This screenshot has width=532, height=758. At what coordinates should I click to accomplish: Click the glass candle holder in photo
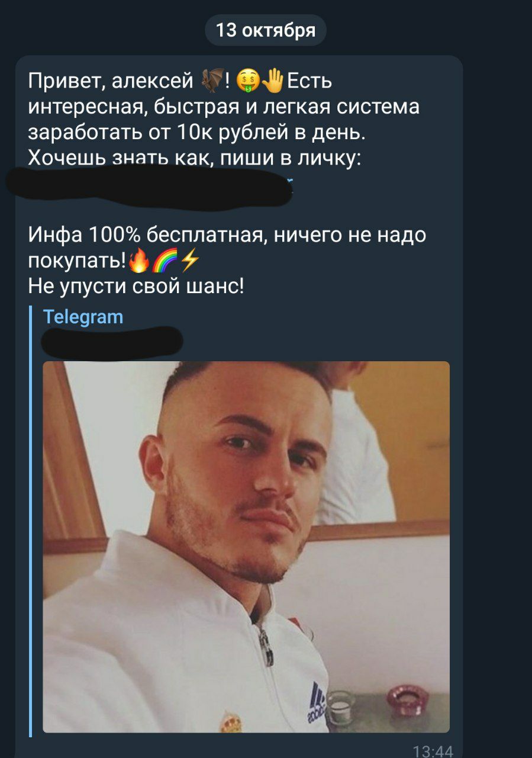(341, 706)
